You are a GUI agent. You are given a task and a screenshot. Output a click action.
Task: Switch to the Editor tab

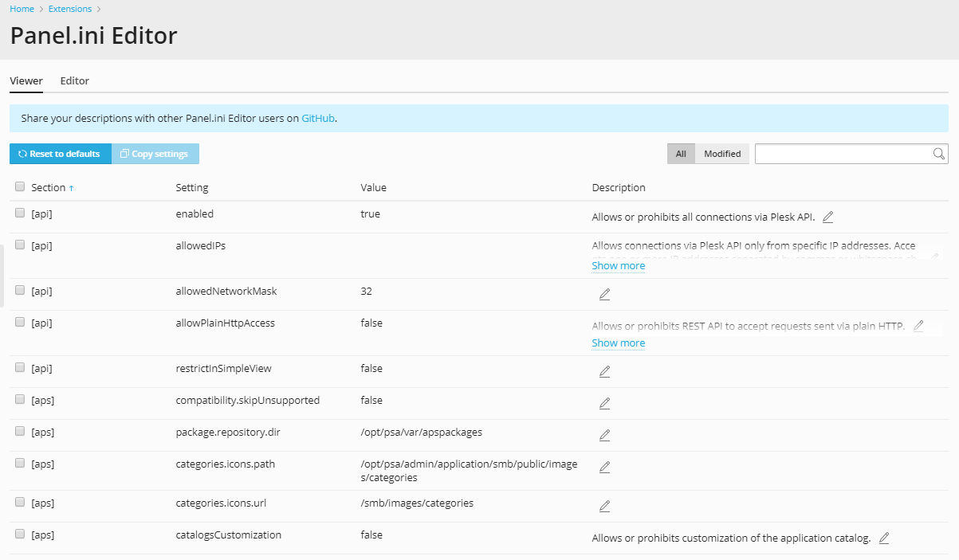(74, 80)
